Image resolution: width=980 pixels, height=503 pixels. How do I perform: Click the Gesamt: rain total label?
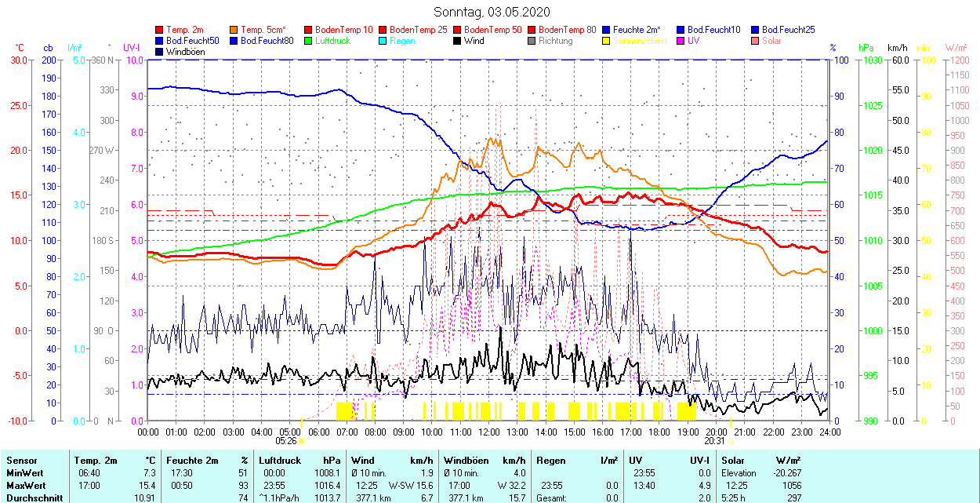552,498
